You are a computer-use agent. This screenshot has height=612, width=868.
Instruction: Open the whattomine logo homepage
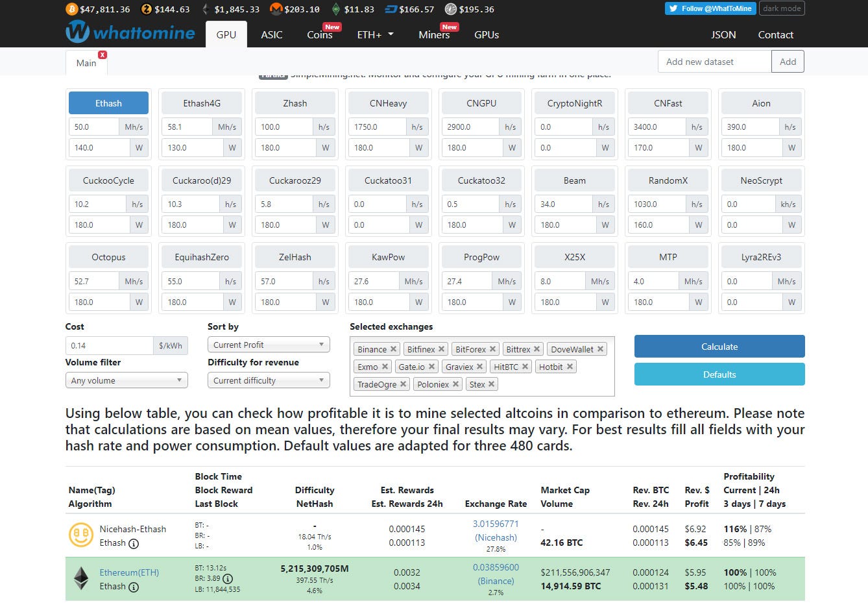[x=130, y=32]
